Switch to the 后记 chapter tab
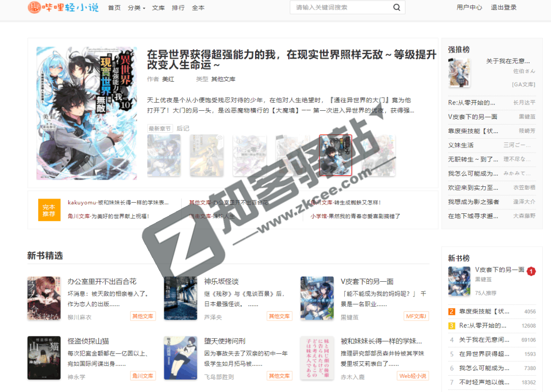 183,128
